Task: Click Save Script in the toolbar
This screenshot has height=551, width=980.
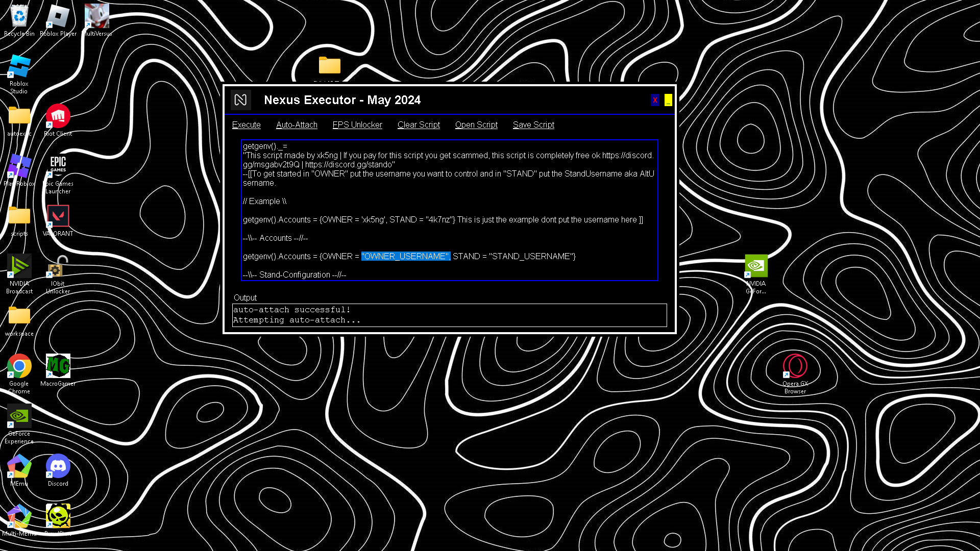Action: point(533,125)
